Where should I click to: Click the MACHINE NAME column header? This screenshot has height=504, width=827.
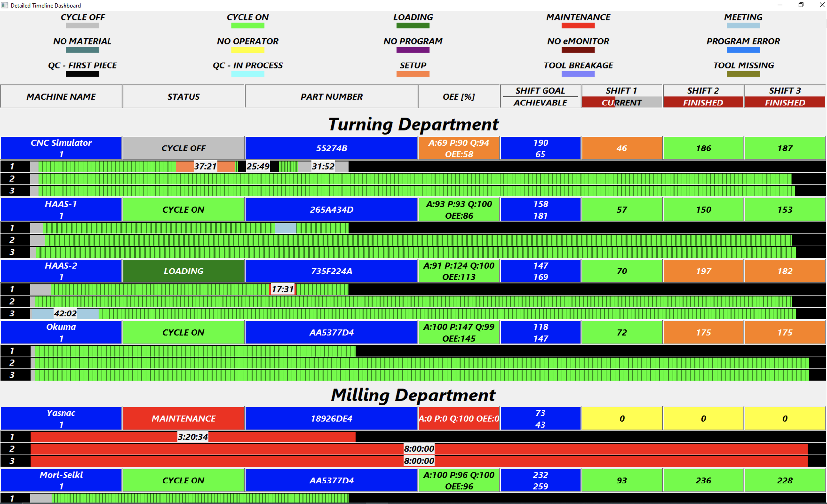point(61,96)
